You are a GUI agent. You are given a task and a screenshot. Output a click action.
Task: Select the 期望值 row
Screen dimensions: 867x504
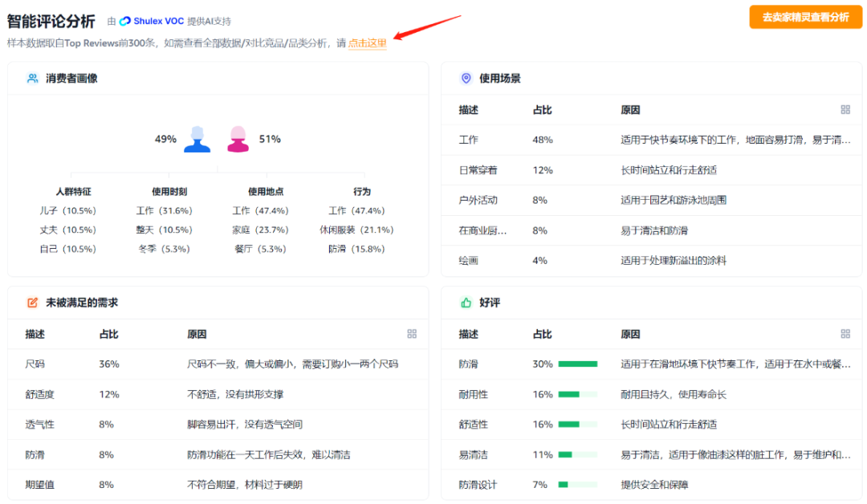pos(218,485)
